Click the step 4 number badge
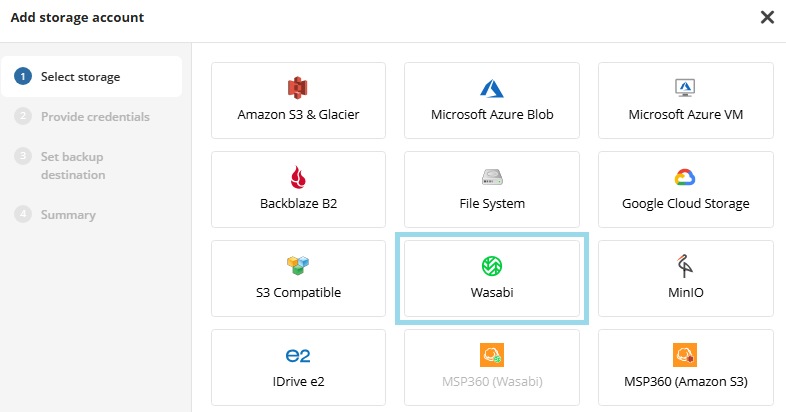 [23, 214]
